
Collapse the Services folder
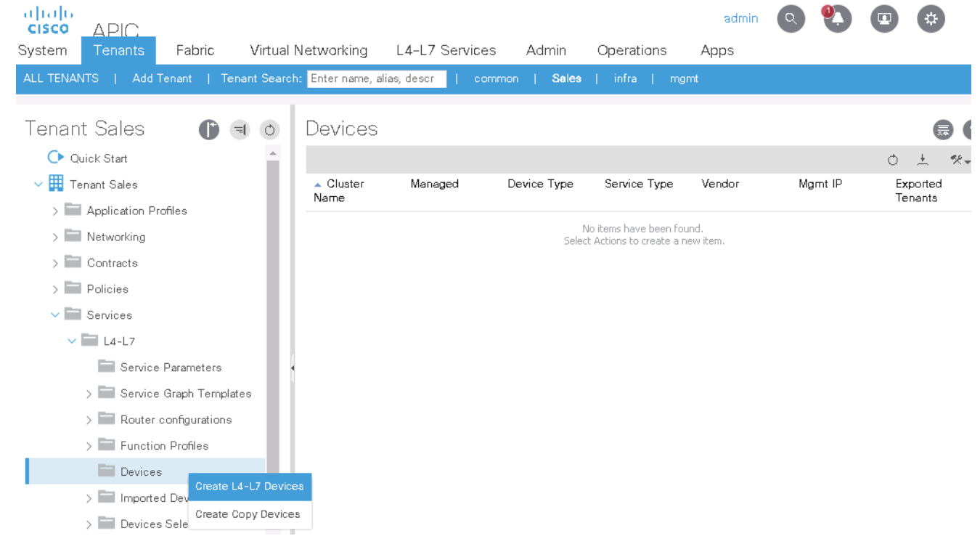55,315
